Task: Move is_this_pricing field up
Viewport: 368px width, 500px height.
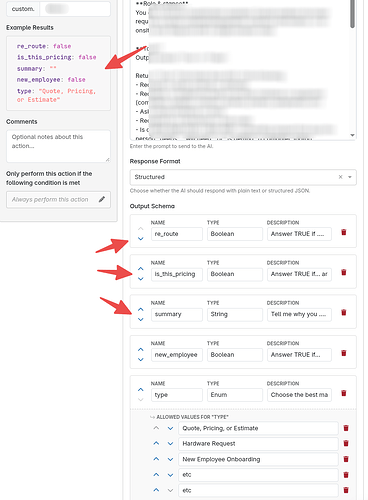Action: pyautogui.click(x=141, y=268)
